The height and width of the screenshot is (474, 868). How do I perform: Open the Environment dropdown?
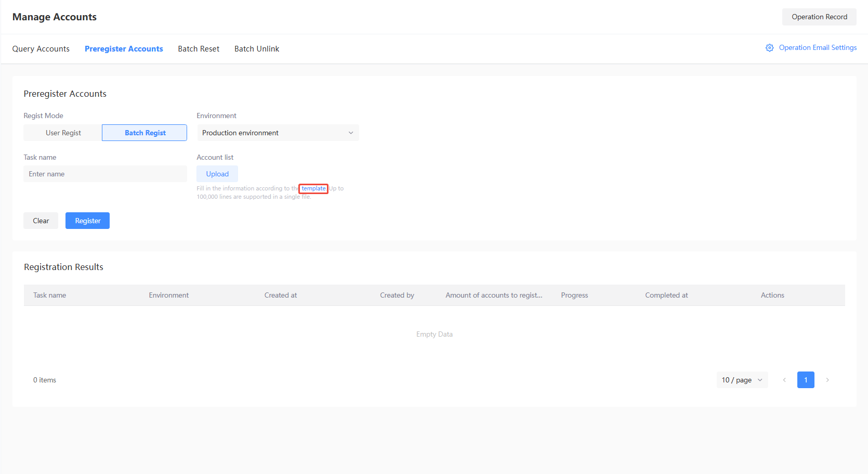coord(278,133)
